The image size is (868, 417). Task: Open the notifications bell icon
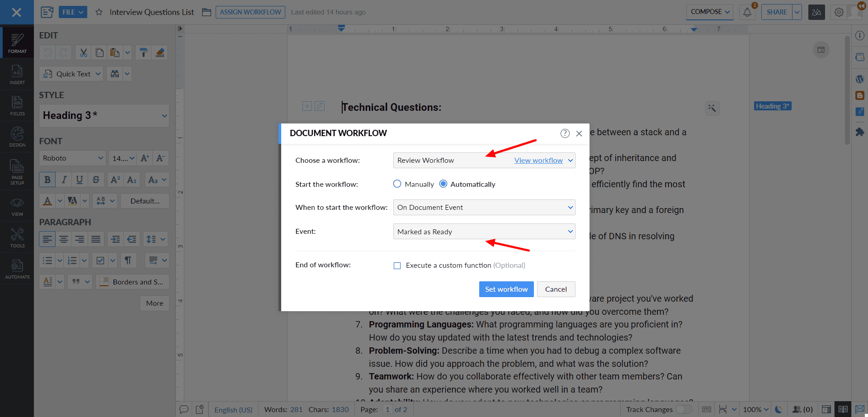[747, 12]
